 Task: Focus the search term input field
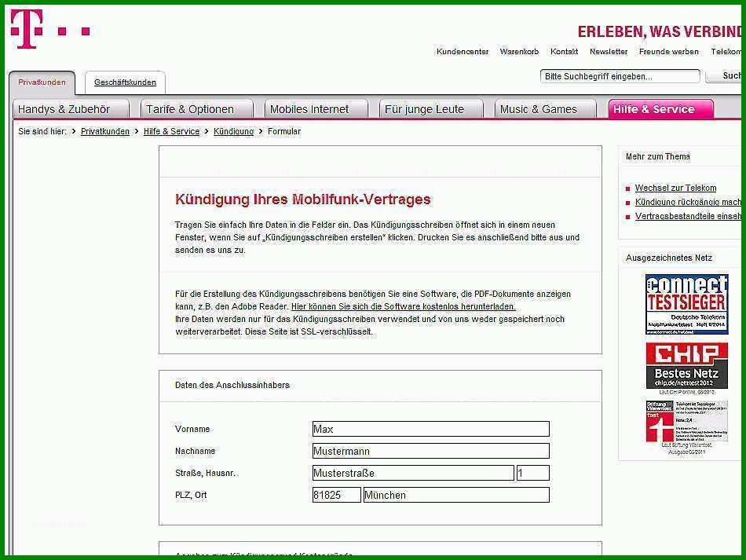click(x=620, y=76)
